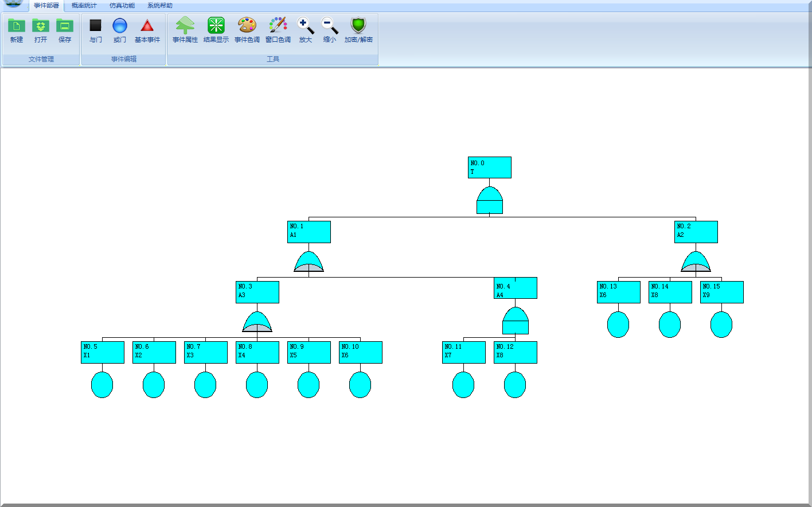The width and height of the screenshot is (812, 507).
Task: Go to the 系统帮助 tab
Action: (x=160, y=6)
